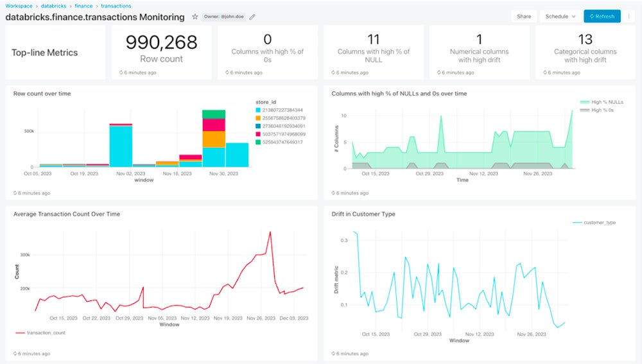The image size is (642, 364).
Task: Toggle the High % 0s legend swatch
Action: pos(585,110)
